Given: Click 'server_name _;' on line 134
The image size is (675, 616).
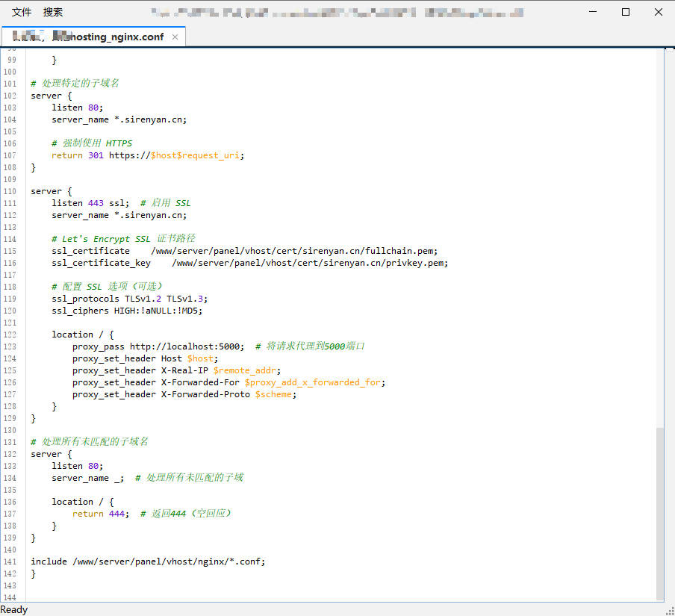Looking at the screenshot, I should tap(88, 479).
